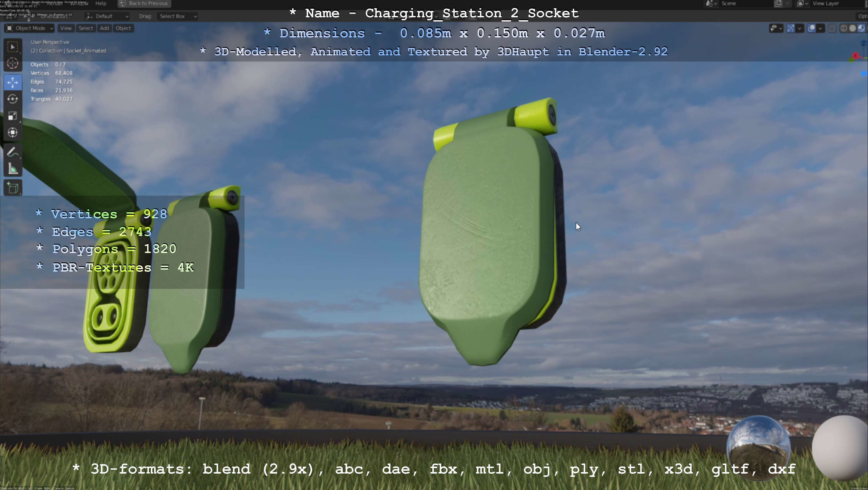
Task: Click the red X axis gizmo
Action: pos(855,56)
